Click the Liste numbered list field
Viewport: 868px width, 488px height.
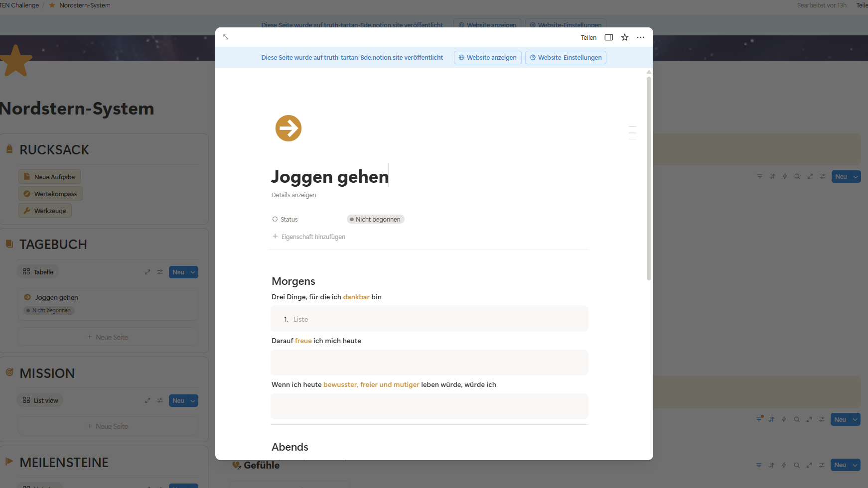pyautogui.click(x=429, y=320)
